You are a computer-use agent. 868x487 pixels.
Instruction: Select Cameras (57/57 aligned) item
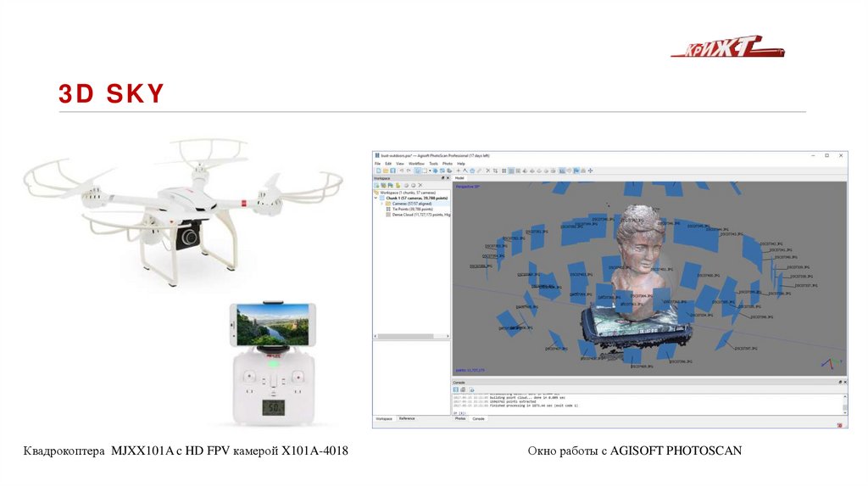coord(412,204)
